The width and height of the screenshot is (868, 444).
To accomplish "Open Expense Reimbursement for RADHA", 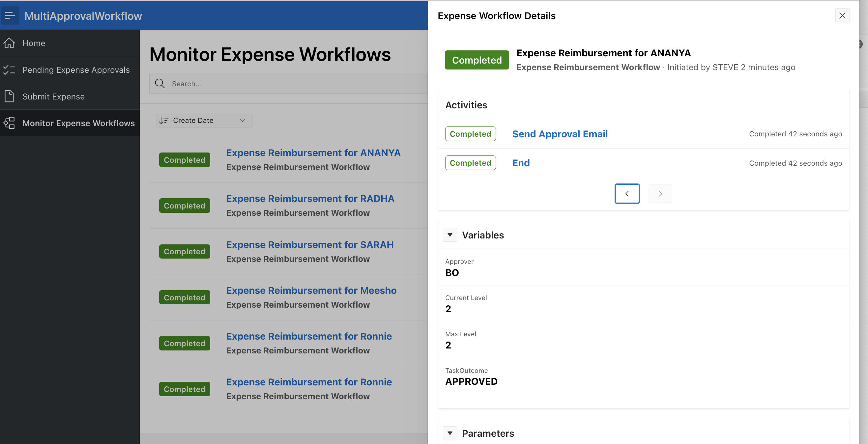I will (x=310, y=198).
